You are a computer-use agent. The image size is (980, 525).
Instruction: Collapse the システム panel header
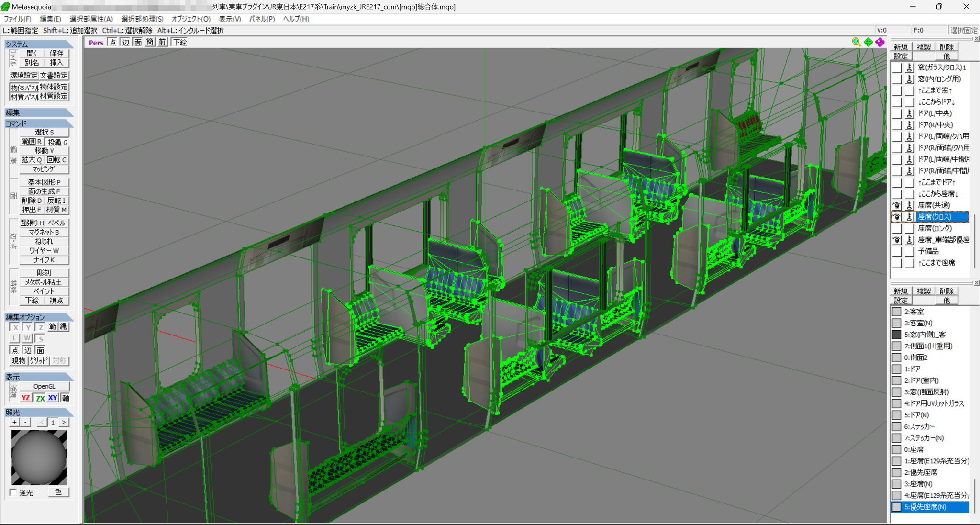coord(39,44)
